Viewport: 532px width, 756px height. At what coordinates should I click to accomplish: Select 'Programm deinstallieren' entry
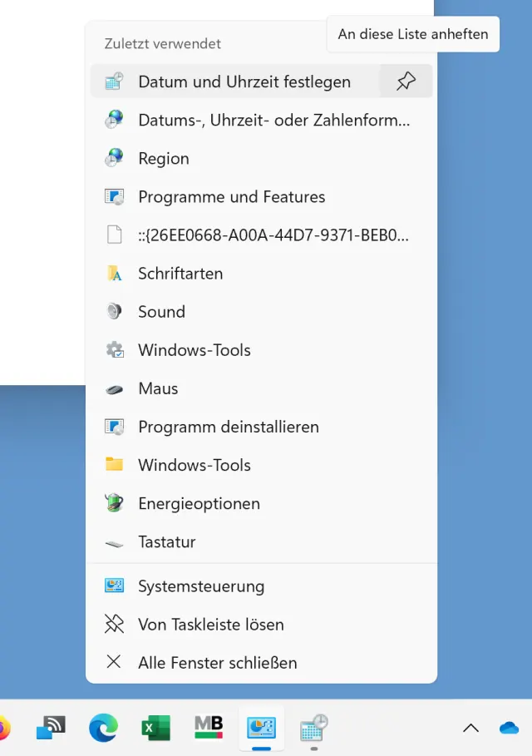tap(228, 427)
